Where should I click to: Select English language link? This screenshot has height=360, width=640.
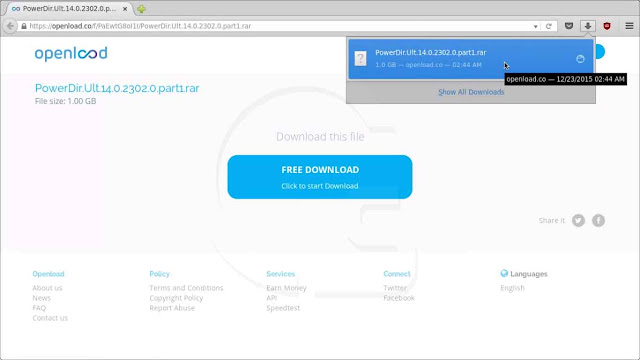(512, 288)
